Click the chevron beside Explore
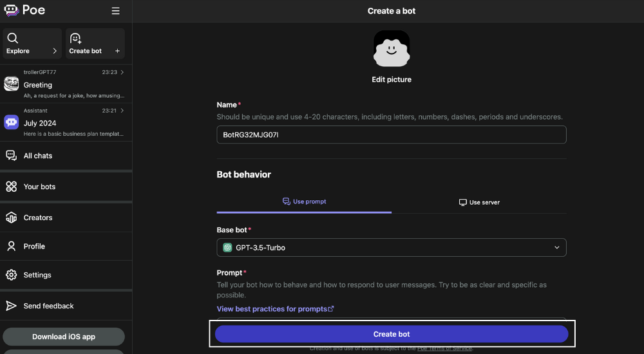This screenshot has width=644, height=354. pyautogui.click(x=55, y=51)
